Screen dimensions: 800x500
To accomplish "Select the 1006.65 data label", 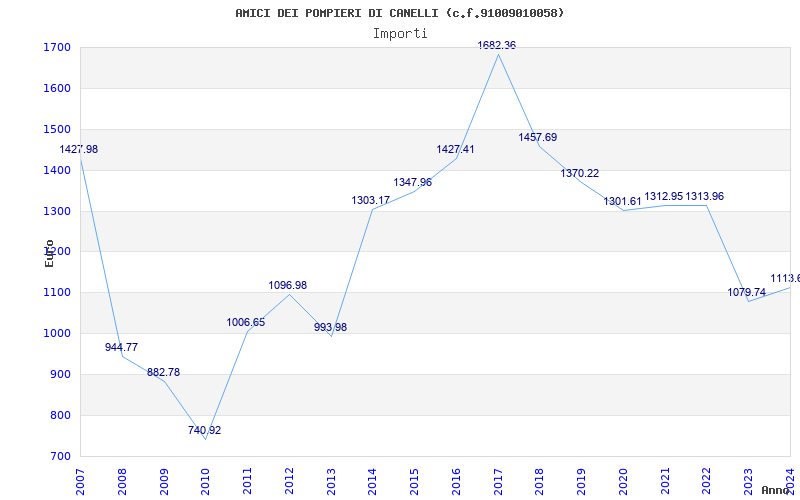I will click(246, 322).
